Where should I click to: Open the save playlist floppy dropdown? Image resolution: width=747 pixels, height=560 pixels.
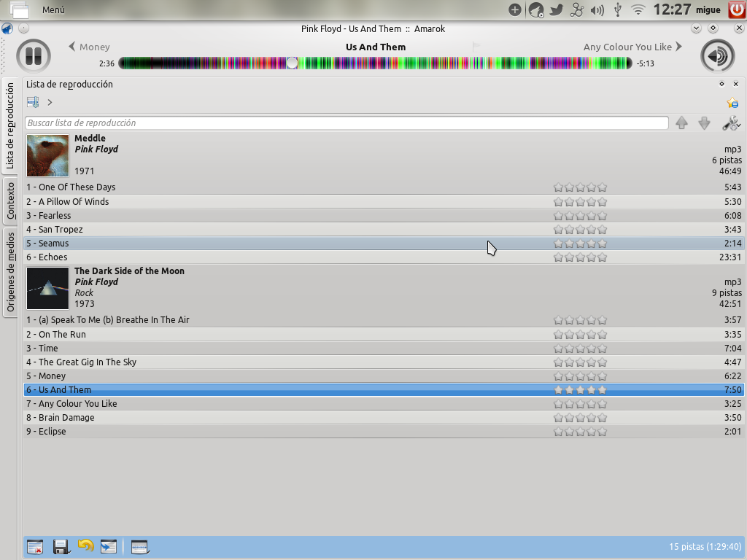[61, 547]
